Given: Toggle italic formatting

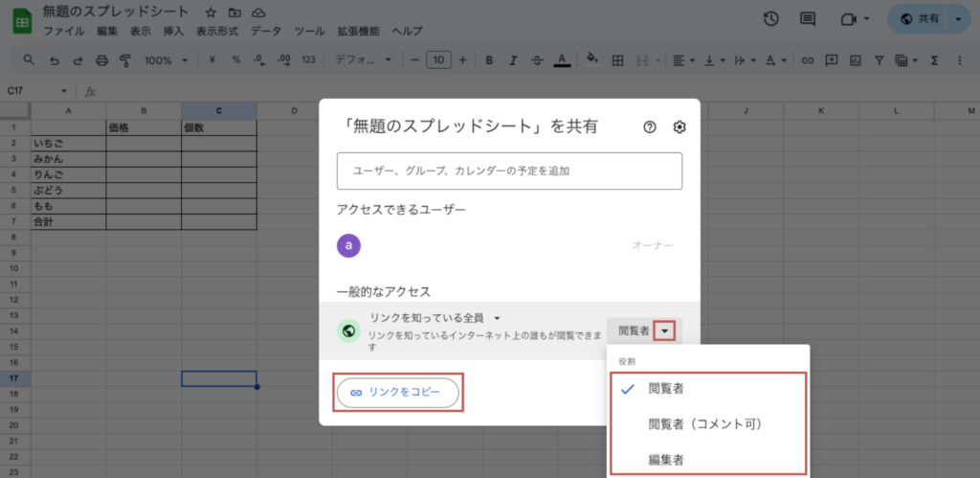Looking at the screenshot, I should (x=513, y=60).
